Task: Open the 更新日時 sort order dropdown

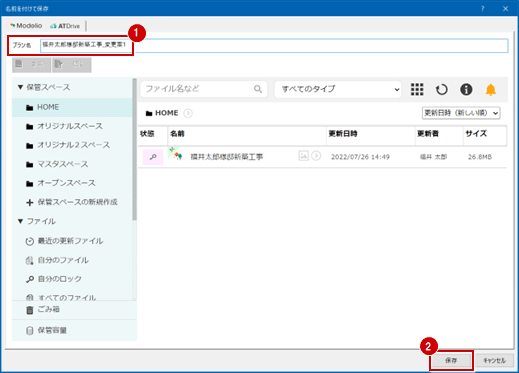Action: click(461, 113)
